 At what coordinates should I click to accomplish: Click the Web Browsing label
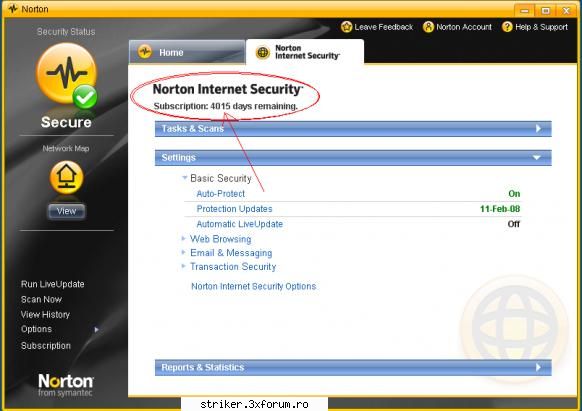point(220,239)
